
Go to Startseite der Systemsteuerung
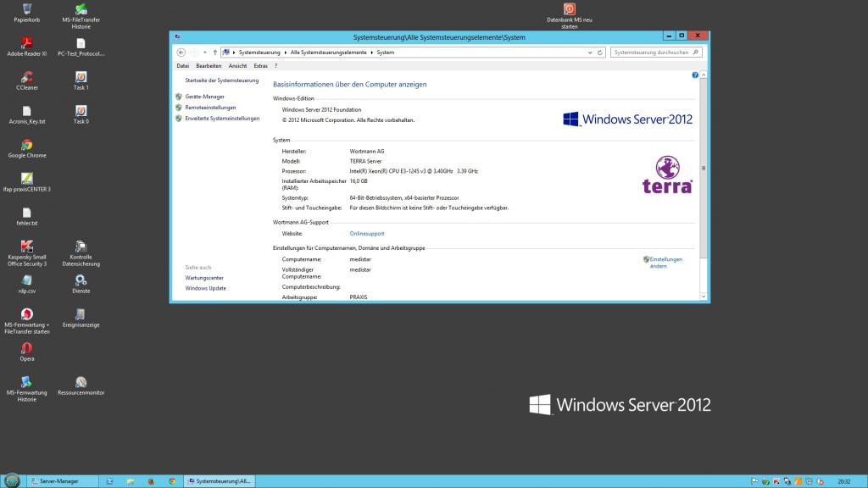tap(222, 80)
